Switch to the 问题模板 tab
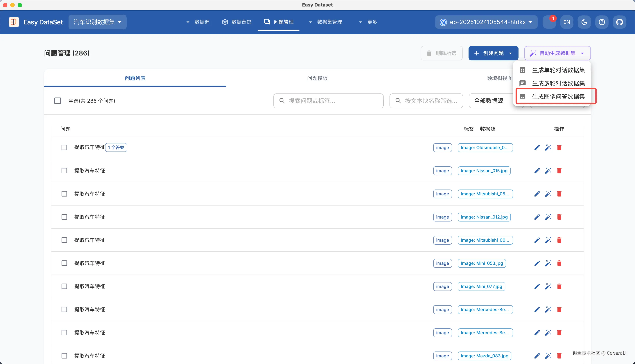Image resolution: width=635 pixels, height=364 pixels. tap(317, 78)
